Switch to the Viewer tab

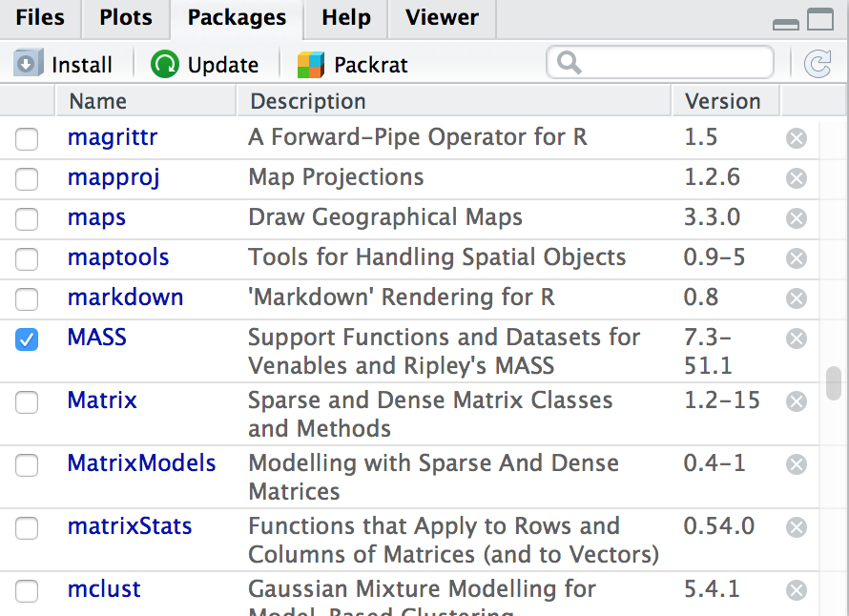coord(442,17)
